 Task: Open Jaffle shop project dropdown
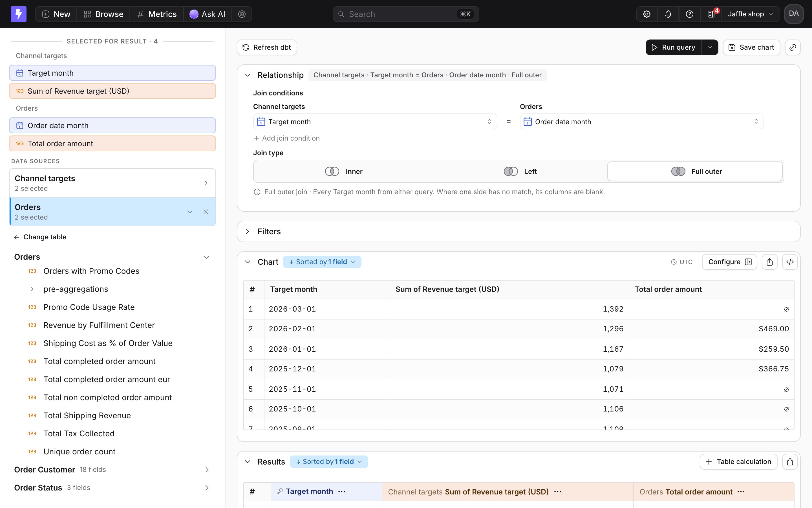point(751,14)
